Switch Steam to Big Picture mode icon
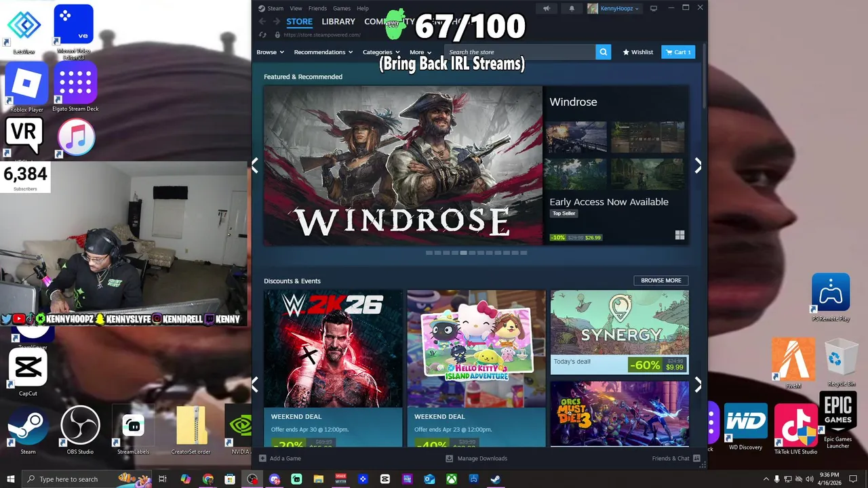Image resolution: width=868 pixels, height=488 pixels. 654,9
